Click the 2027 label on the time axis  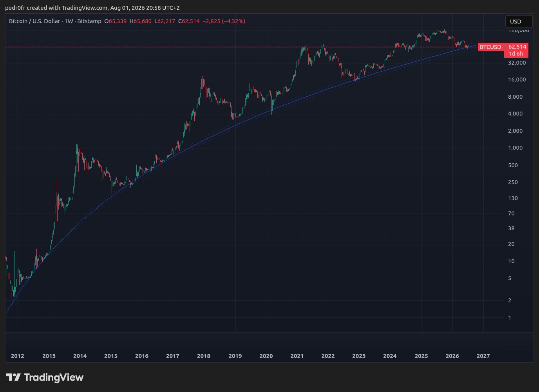483,356
